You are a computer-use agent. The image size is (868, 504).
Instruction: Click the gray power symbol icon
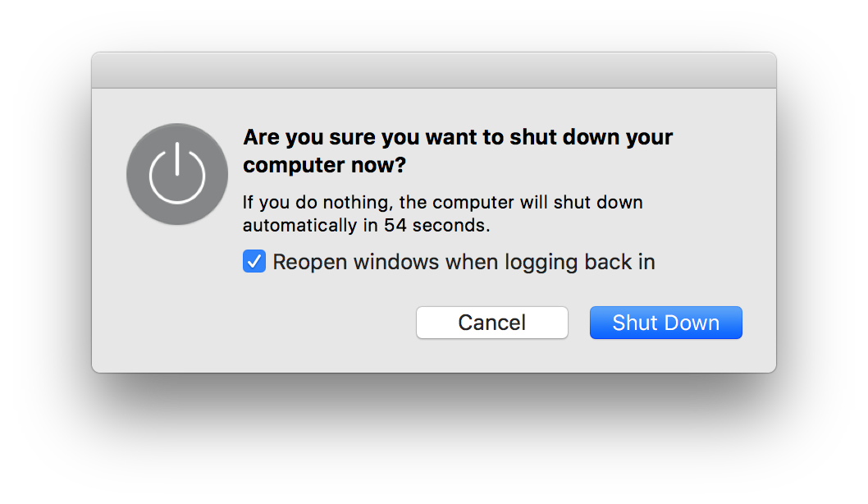click(177, 174)
